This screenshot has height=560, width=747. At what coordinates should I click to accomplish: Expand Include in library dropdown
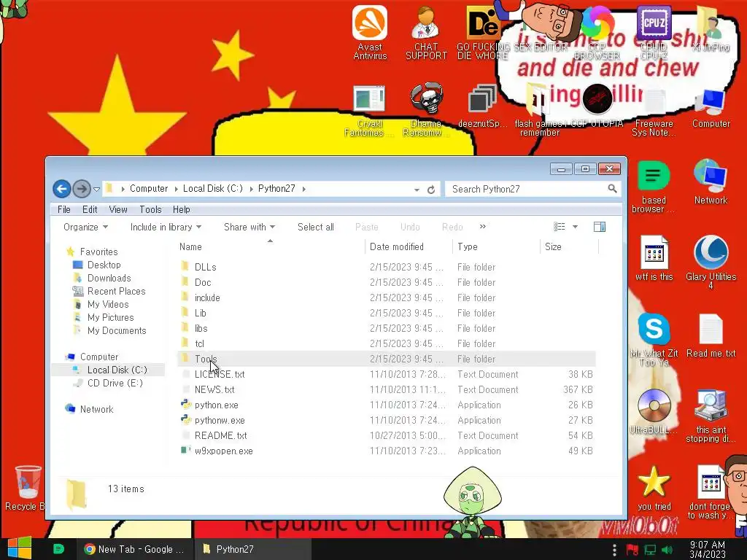coord(166,227)
